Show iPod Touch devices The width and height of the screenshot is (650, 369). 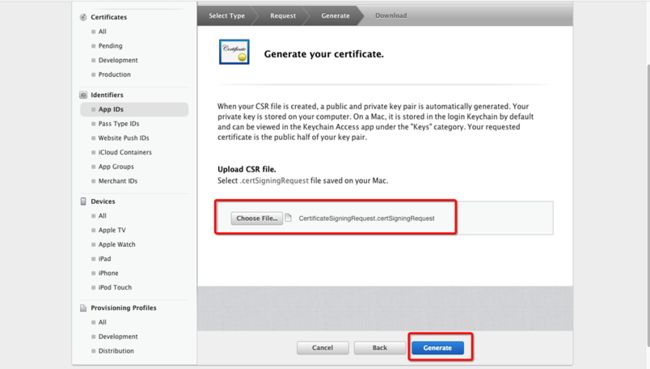pos(115,287)
